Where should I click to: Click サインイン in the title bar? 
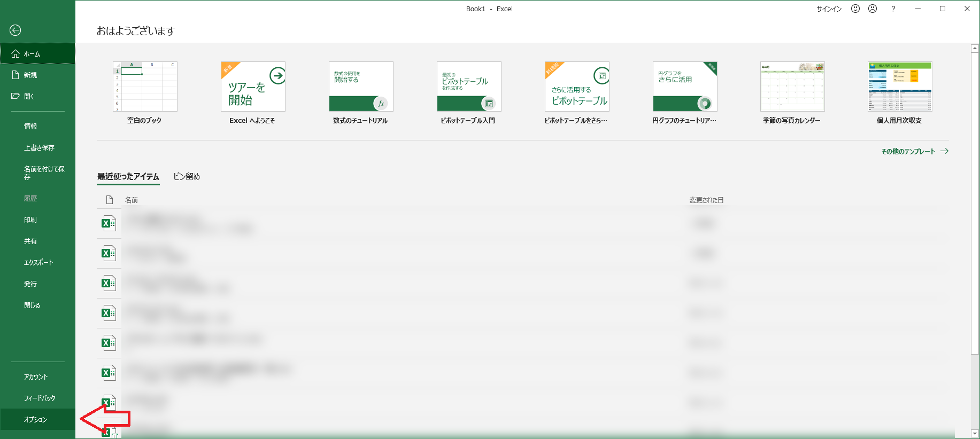pyautogui.click(x=829, y=9)
